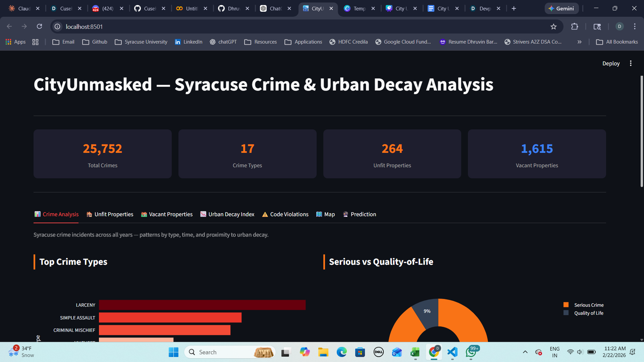Open Visual Studio Code from taskbar

pos(452,352)
